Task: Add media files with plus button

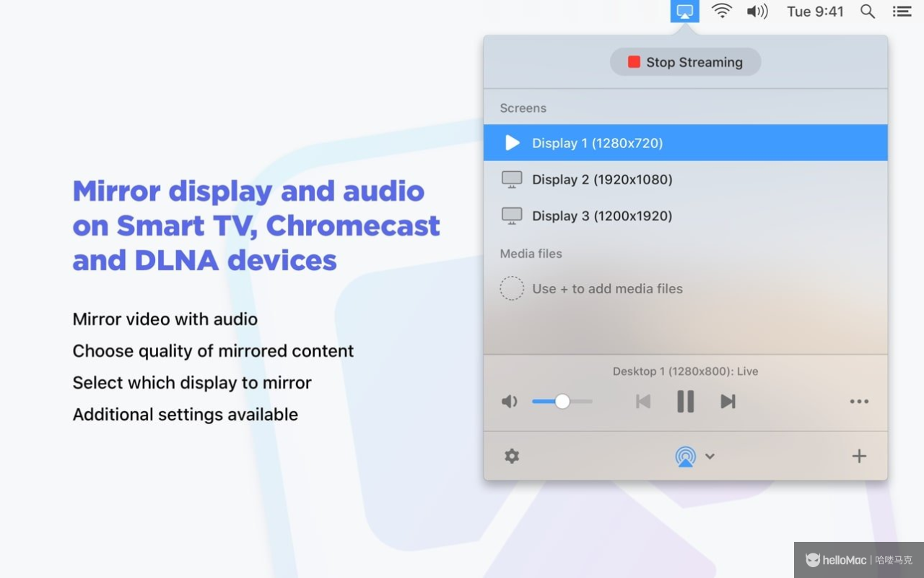Action: click(859, 456)
